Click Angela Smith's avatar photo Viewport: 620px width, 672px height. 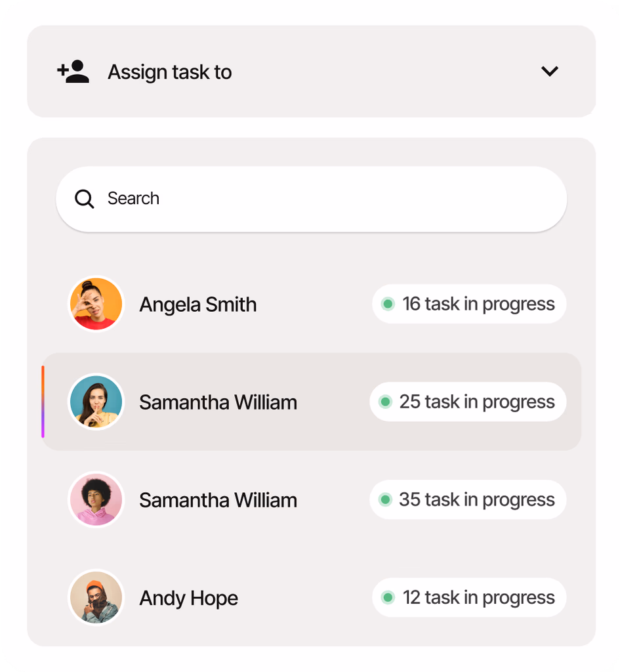point(96,304)
